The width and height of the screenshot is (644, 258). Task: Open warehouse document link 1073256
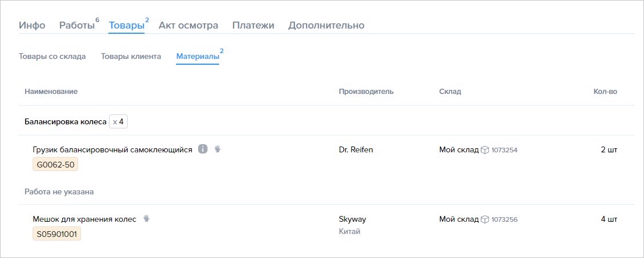pyautogui.click(x=504, y=219)
